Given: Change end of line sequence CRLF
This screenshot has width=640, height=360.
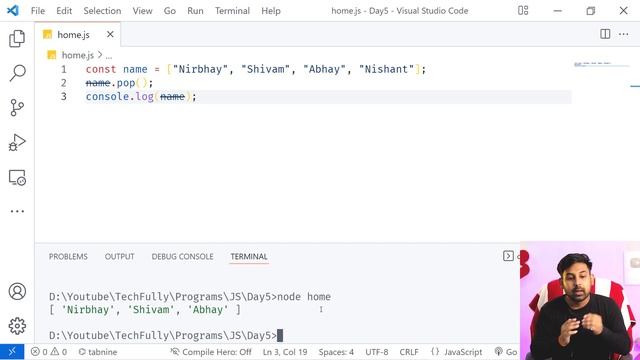Looking at the screenshot, I should coord(409,351).
